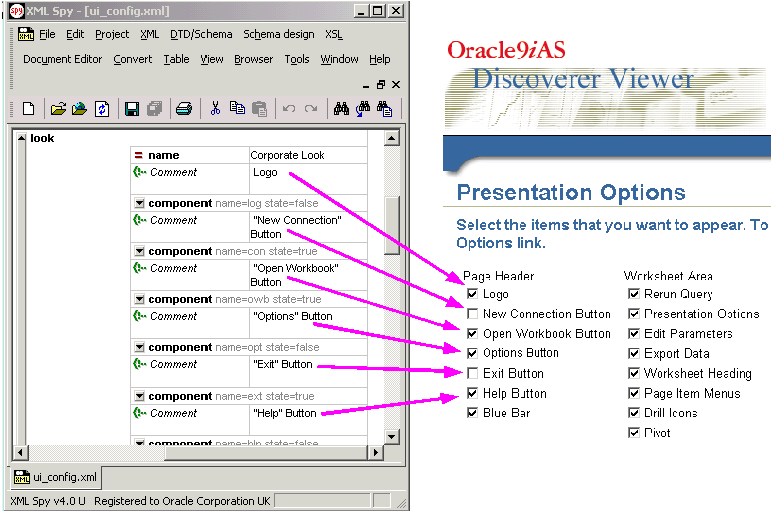This screenshot has height=514, width=773.
Task: Click the comment icon in the "Help" Button row
Action: pyautogui.click(x=140, y=412)
